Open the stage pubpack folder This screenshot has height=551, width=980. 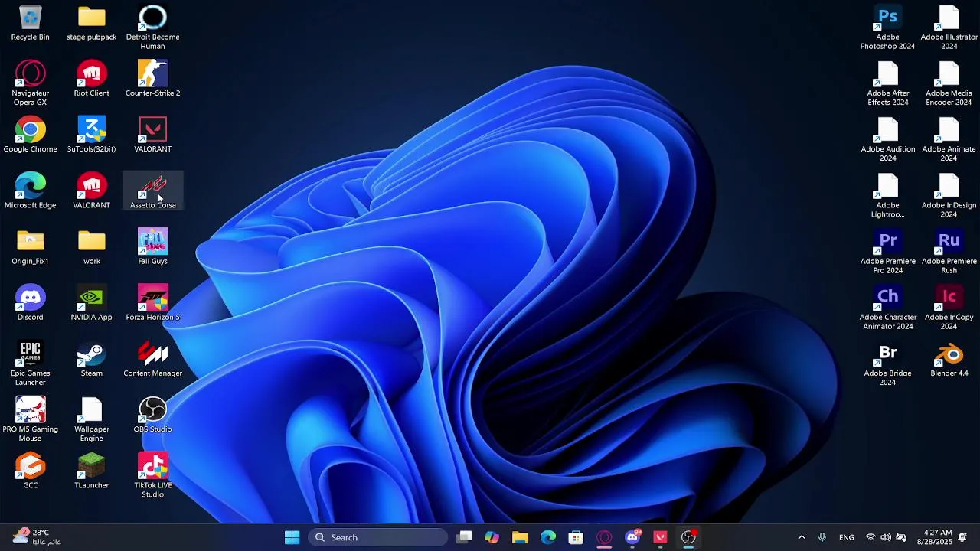coord(91,23)
